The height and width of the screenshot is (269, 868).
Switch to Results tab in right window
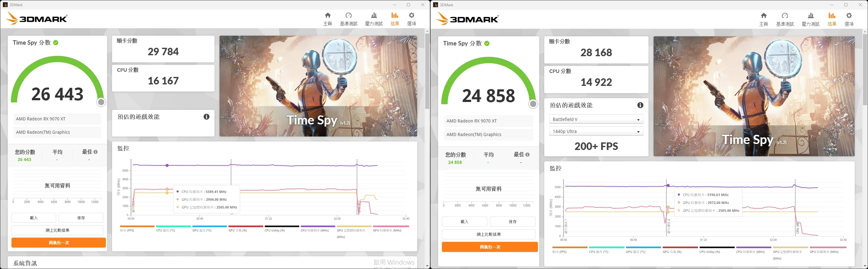pyautogui.click(x=832, y=19)
